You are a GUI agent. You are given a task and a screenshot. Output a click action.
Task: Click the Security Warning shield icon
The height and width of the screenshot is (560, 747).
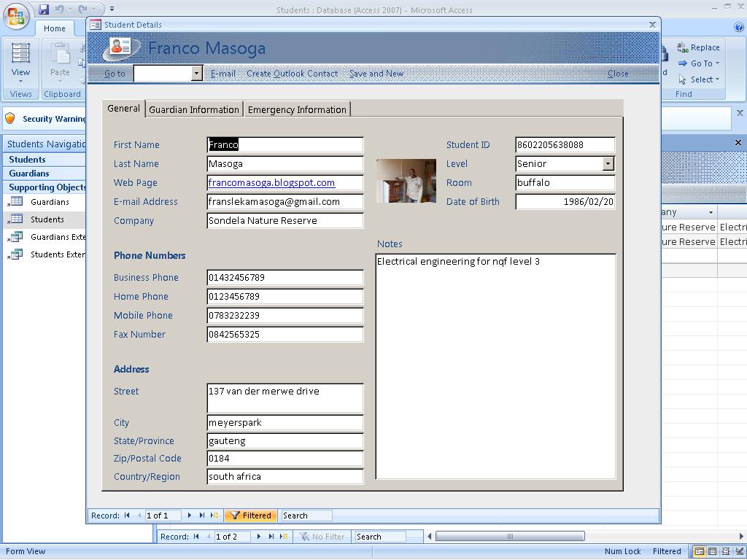10,119
